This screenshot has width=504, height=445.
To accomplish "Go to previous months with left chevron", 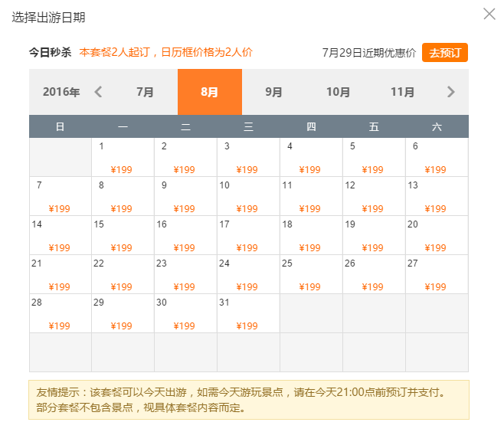I will [x=98, y=92].
